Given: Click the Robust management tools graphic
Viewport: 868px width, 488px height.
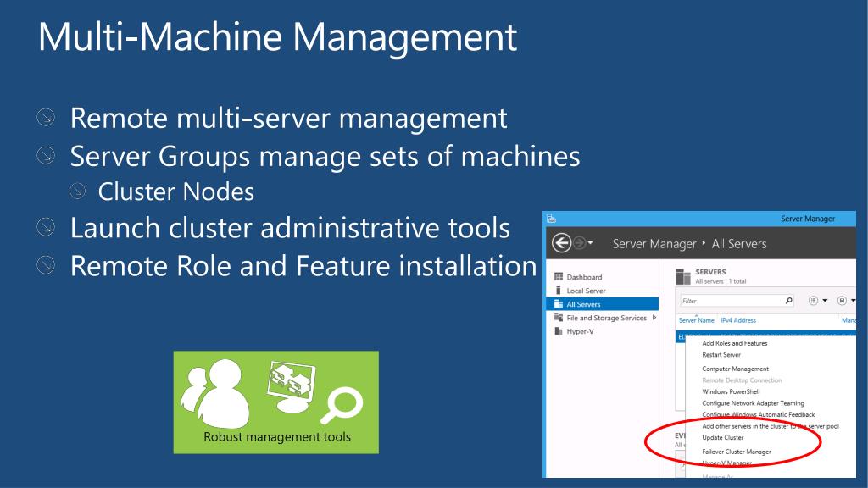Looking at the screenshot, I should (x=275, y=402).
